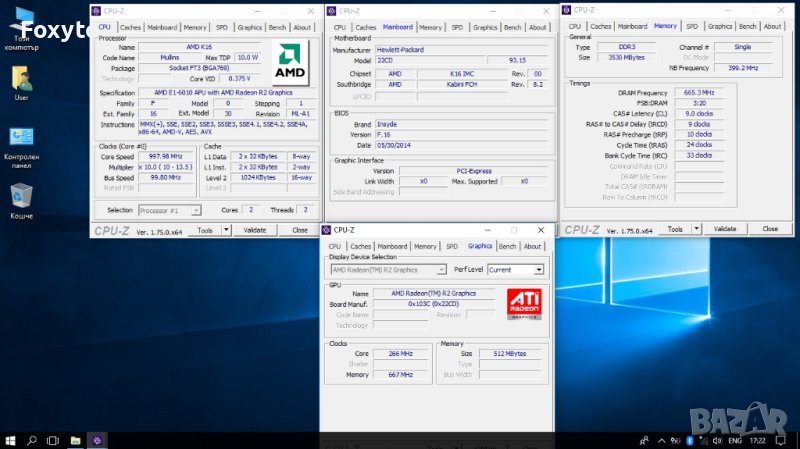Open Task View from the taskbar
Screen dimensions: 800x449
coord(53,440)
